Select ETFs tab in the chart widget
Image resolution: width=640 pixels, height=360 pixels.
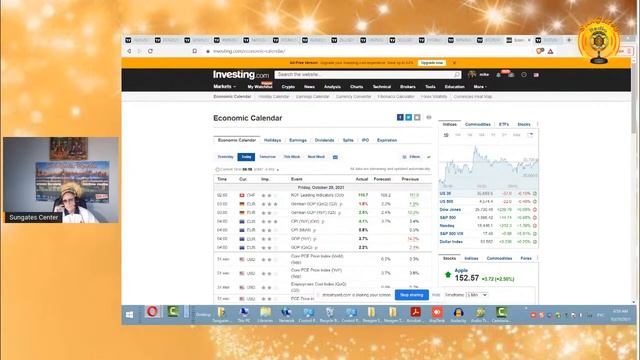click(504, 124)
